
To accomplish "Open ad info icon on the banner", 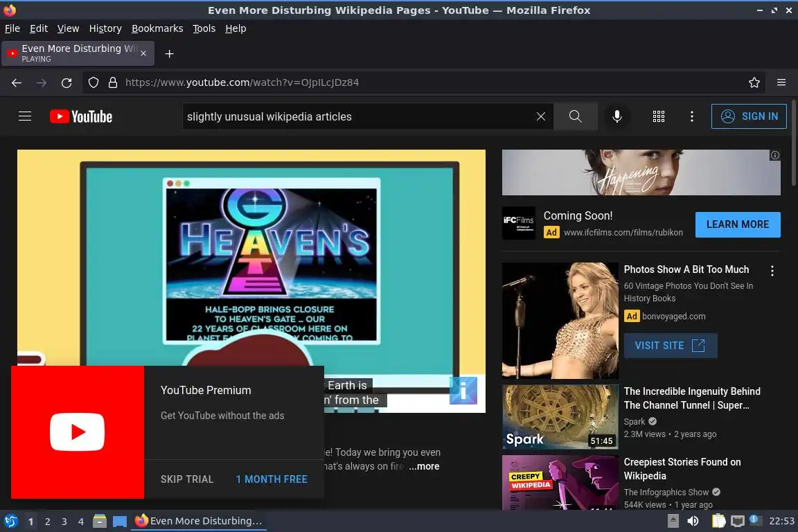I will tap(774, 155).
